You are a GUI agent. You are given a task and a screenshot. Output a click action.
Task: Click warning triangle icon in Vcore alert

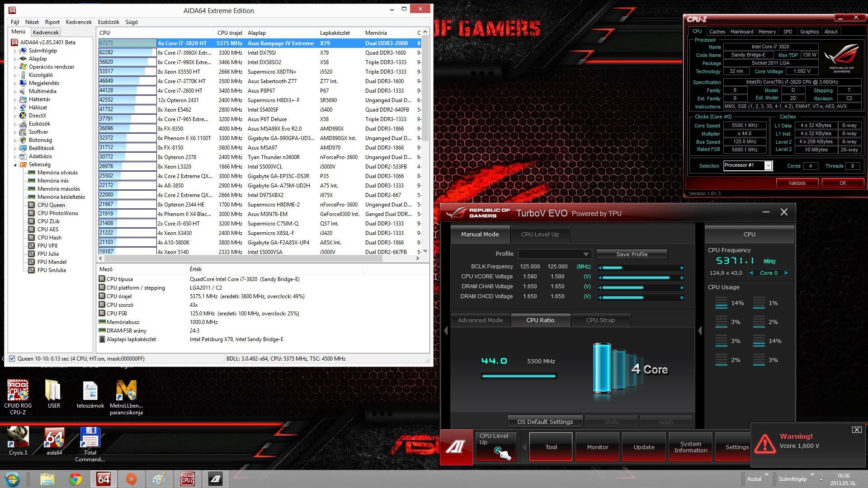765,443
